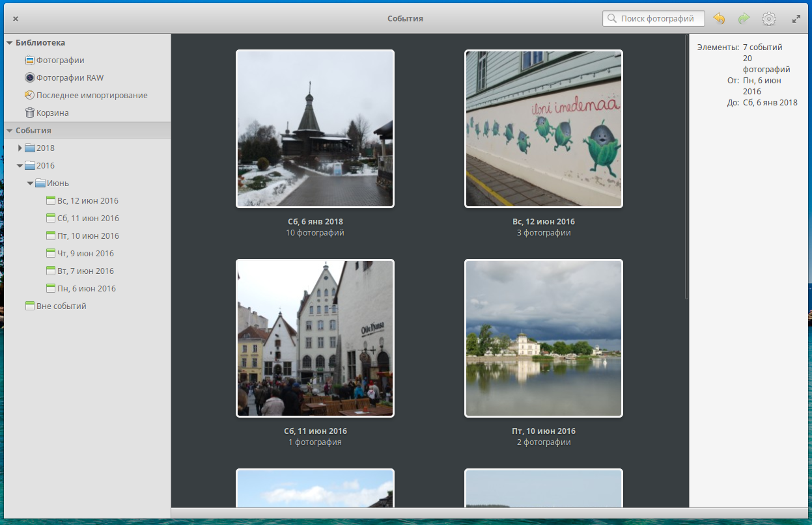
Task: Select the Вне событий sidebar entry
Action: pos(61,306)
